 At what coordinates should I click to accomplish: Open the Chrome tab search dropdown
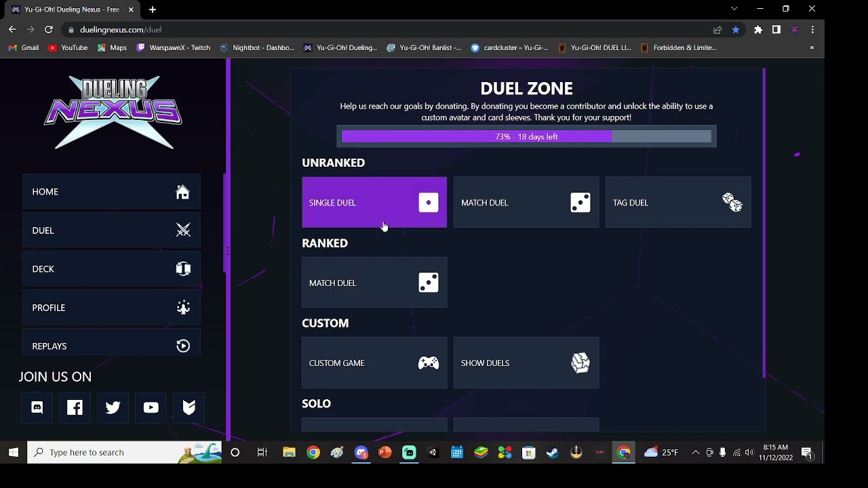point(734,9)
